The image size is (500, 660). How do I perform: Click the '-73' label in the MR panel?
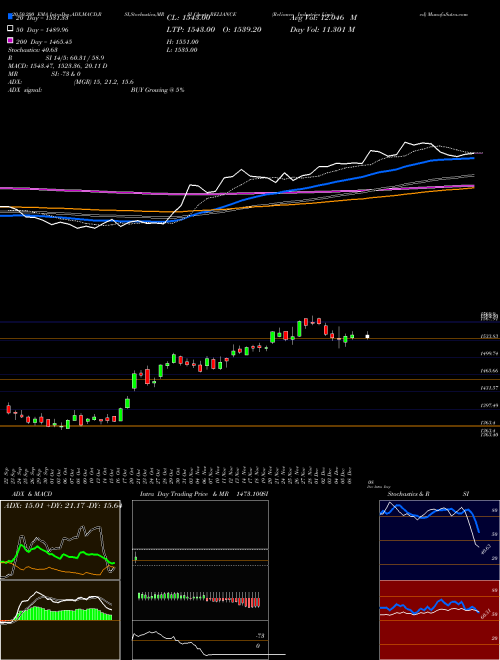[x=260, y=636]
